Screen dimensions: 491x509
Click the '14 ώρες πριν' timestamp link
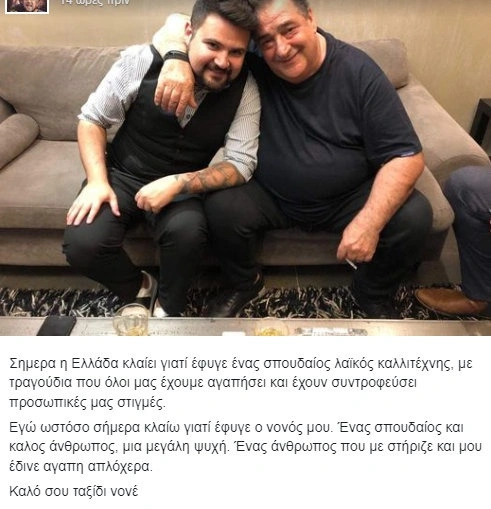click(95, 3)
